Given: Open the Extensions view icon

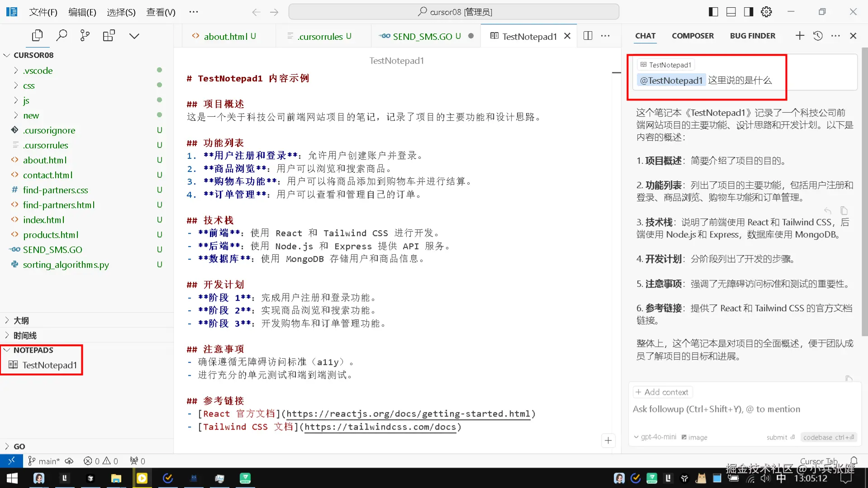Looking at the screenshot, I should (x=109, y=36).
